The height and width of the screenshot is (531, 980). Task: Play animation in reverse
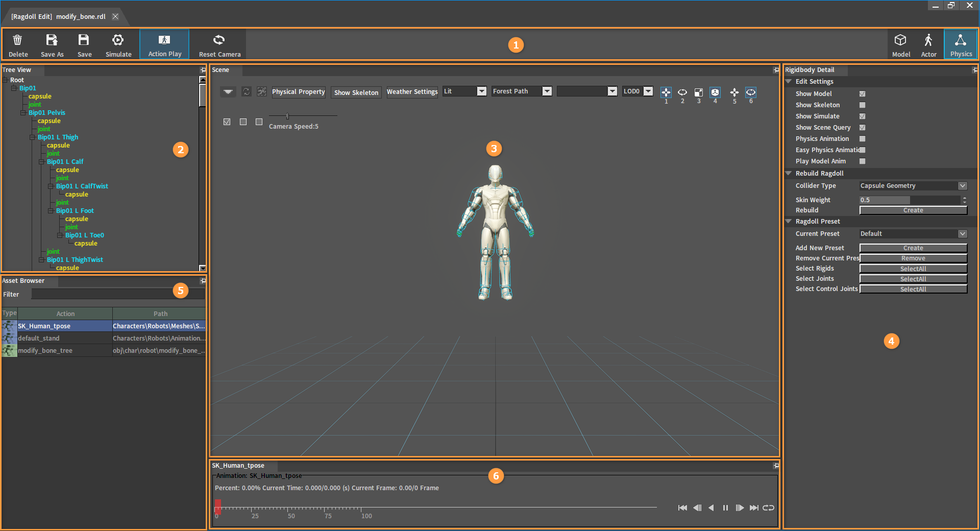(711, 508)
